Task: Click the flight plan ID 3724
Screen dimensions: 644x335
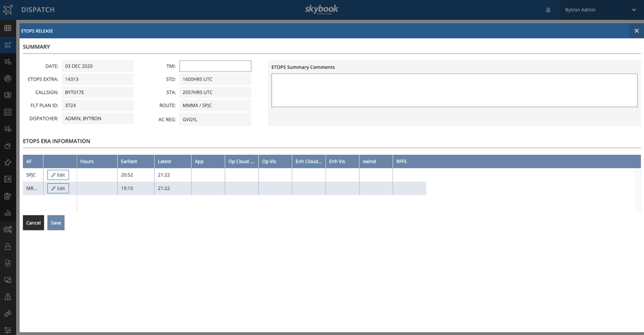Action: (98, 105)
